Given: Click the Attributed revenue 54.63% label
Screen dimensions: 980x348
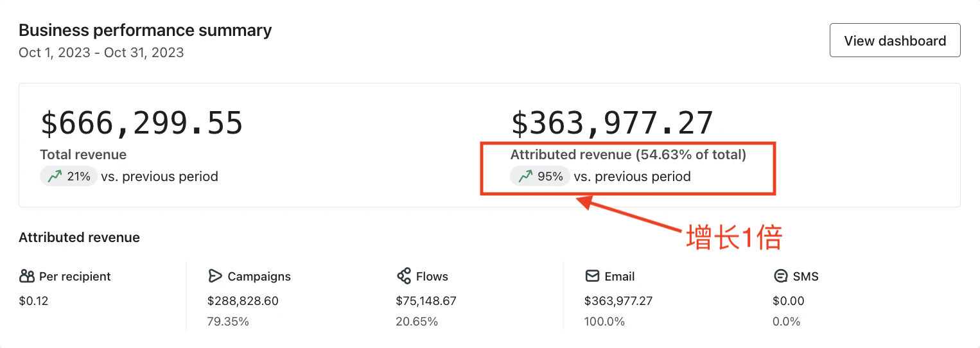Looking at the screenshot, I should pos(627,155).
